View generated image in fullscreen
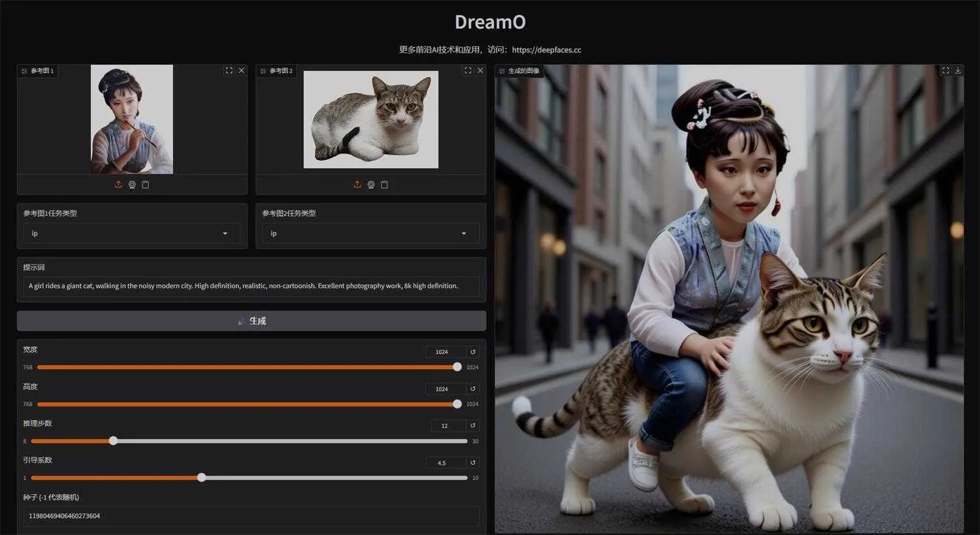This screenshot has width=980, height=535. point(945,71)
